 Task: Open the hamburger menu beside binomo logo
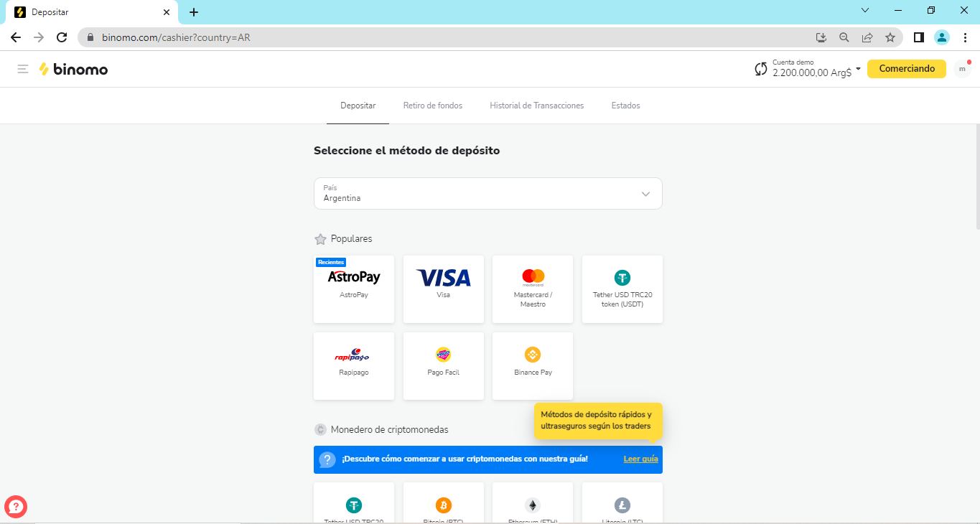click(x=23, y=69)
